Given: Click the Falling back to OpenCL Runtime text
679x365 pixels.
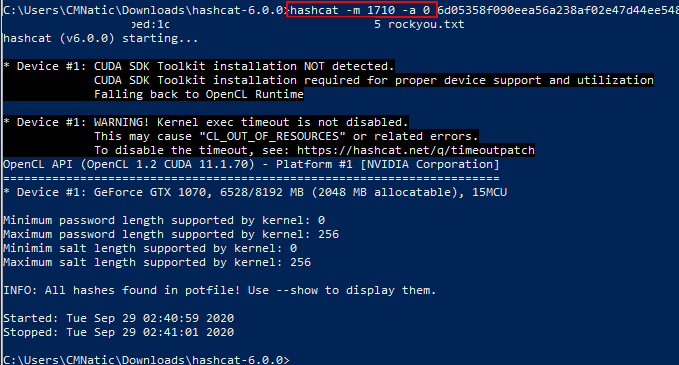Looking at the screenshot, I should pyautogui.click(x=199, y=94).
